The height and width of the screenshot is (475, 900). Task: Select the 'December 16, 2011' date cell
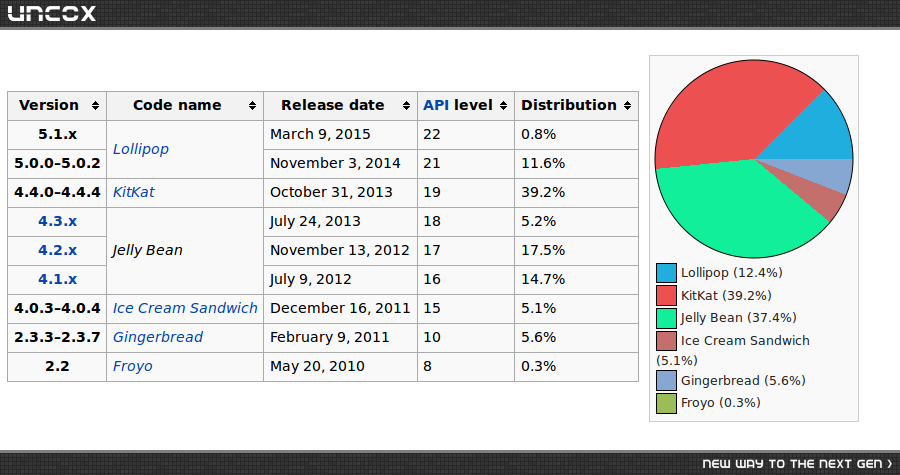click(x=340, y=308)
